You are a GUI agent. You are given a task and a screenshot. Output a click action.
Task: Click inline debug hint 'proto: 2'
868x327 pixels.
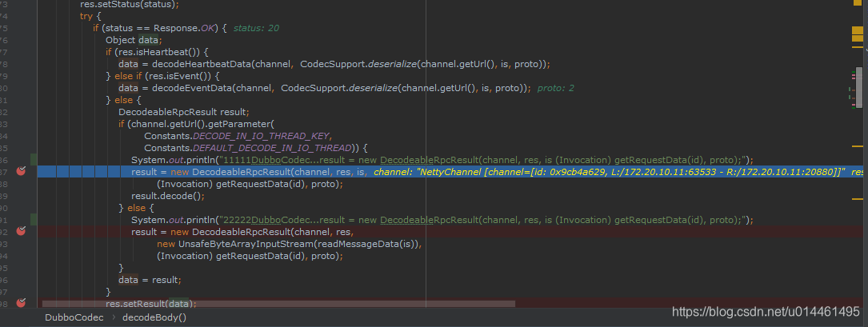tap(556, 88)
